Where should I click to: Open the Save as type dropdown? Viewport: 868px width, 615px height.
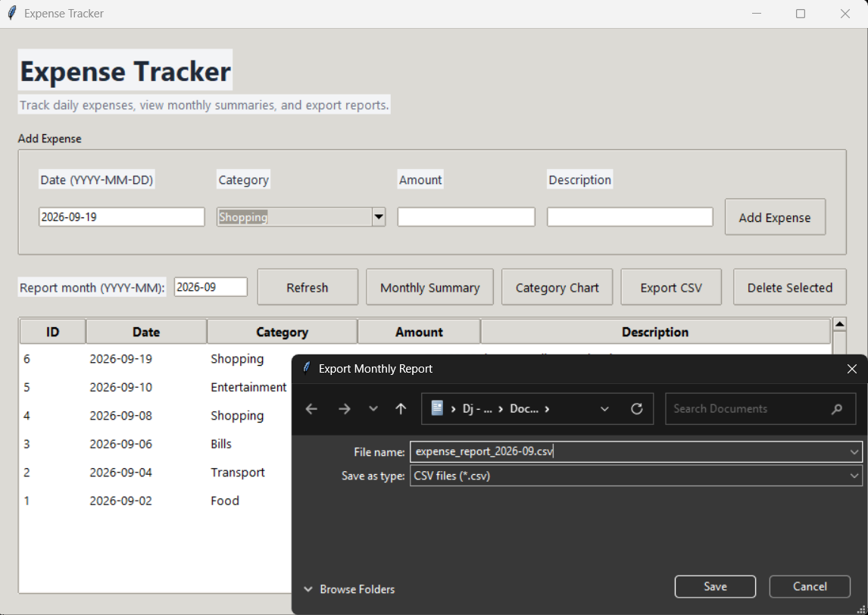pyautogui.click(x=854, y=476)
